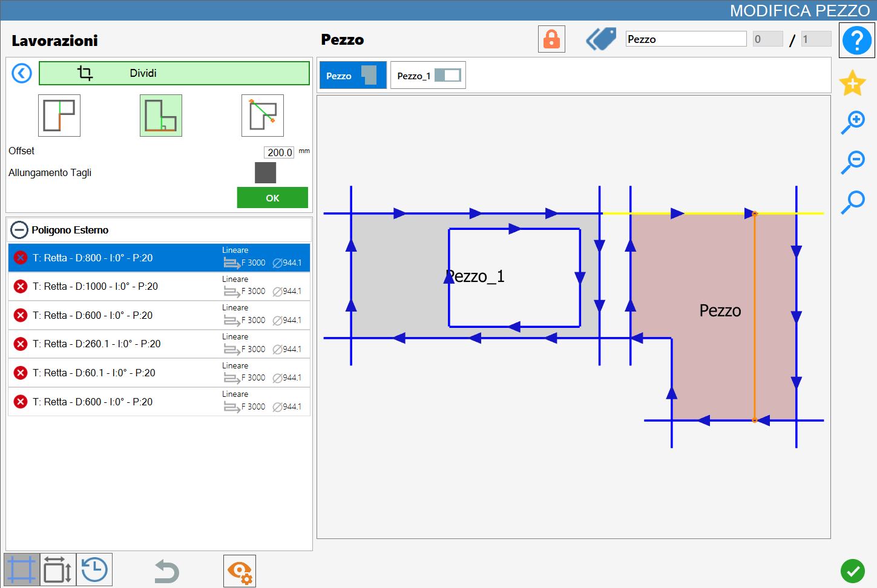This screenshot has width=877, height=588.
Task: Open the blue help question mark
Action: 856,41
